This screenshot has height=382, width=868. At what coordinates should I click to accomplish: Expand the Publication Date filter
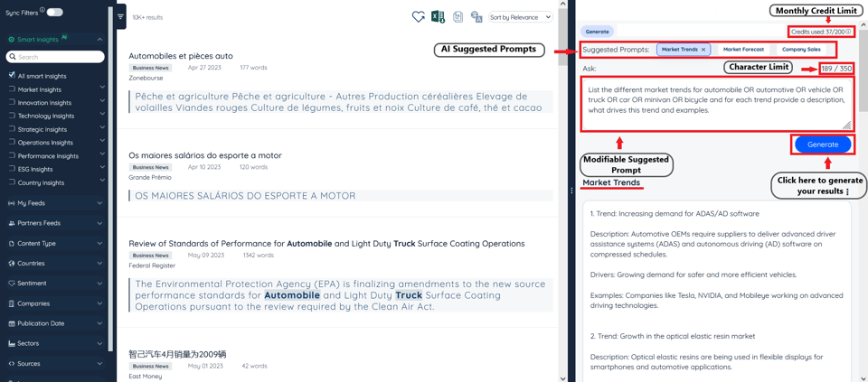coord(54,323)
